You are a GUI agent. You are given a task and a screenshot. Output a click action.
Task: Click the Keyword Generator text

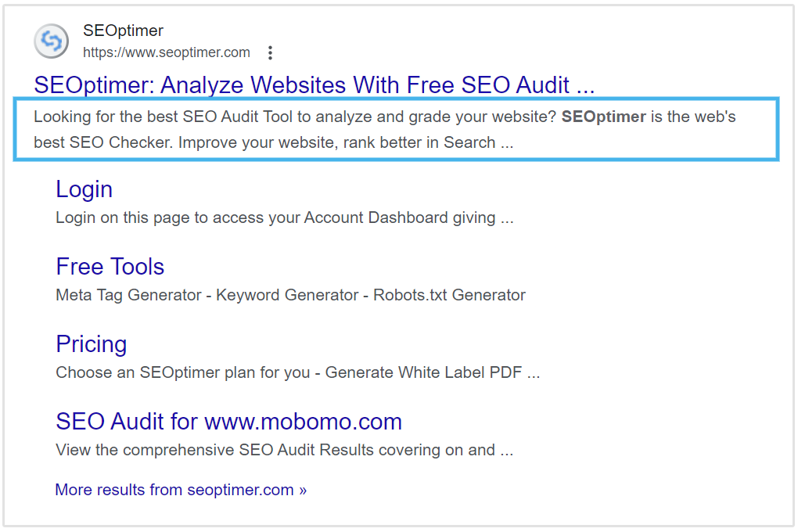click(x=286, y=295)
